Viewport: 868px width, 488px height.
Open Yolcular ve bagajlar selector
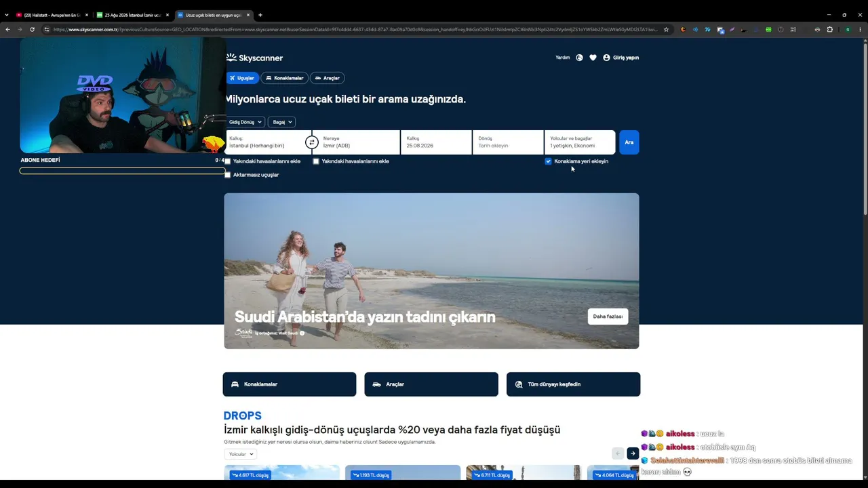[x=580, y=142]
